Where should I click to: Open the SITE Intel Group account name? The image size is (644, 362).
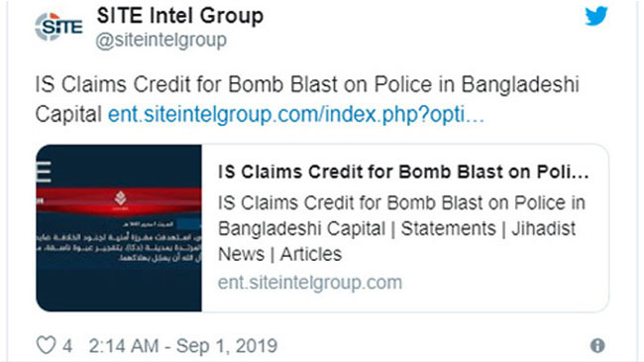tap(180, 16)
